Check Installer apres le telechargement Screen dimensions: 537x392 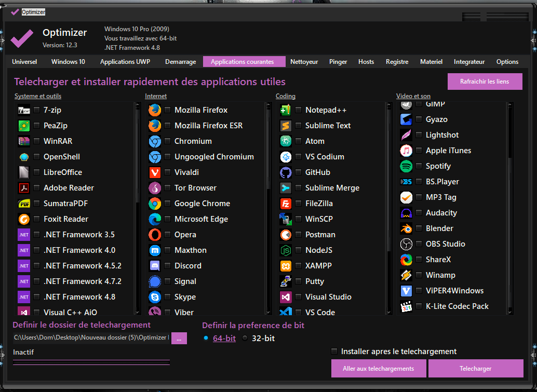tap(334, 352)
